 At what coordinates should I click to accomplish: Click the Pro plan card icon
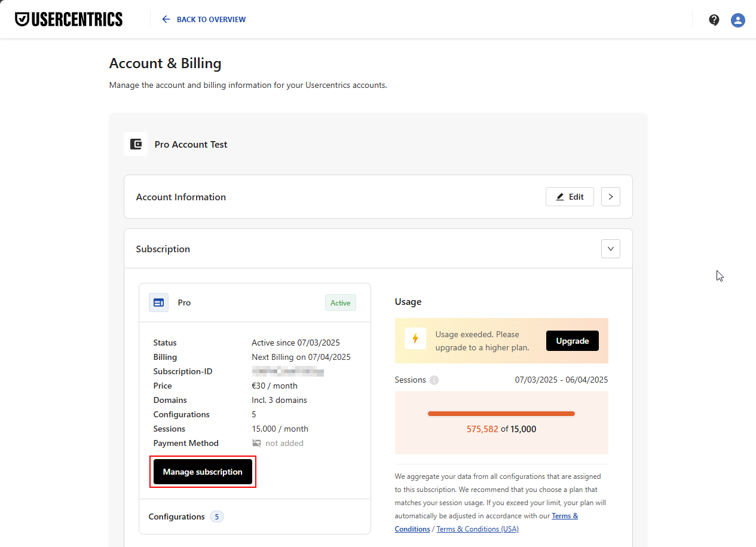tap(158, 302)
